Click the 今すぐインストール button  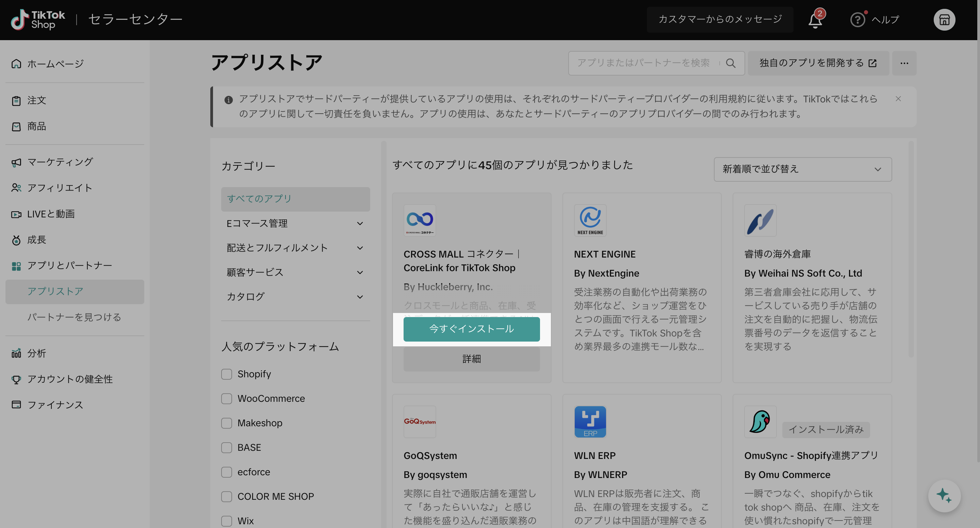pyautogui.click(x=471, y=329)
